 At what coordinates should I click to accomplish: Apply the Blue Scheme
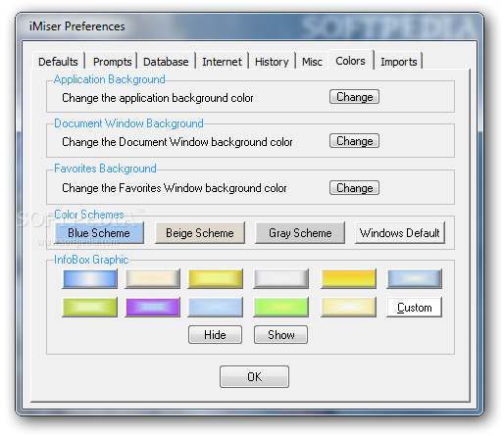click(99, 233)
